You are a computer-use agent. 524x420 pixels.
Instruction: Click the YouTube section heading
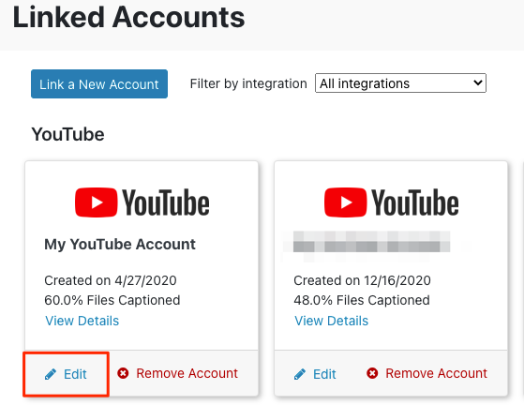pyautogui.click(x=67, y=135)
